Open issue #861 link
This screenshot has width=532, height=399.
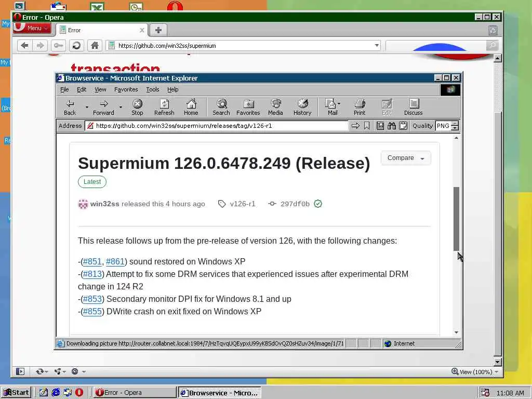[115, 262]
